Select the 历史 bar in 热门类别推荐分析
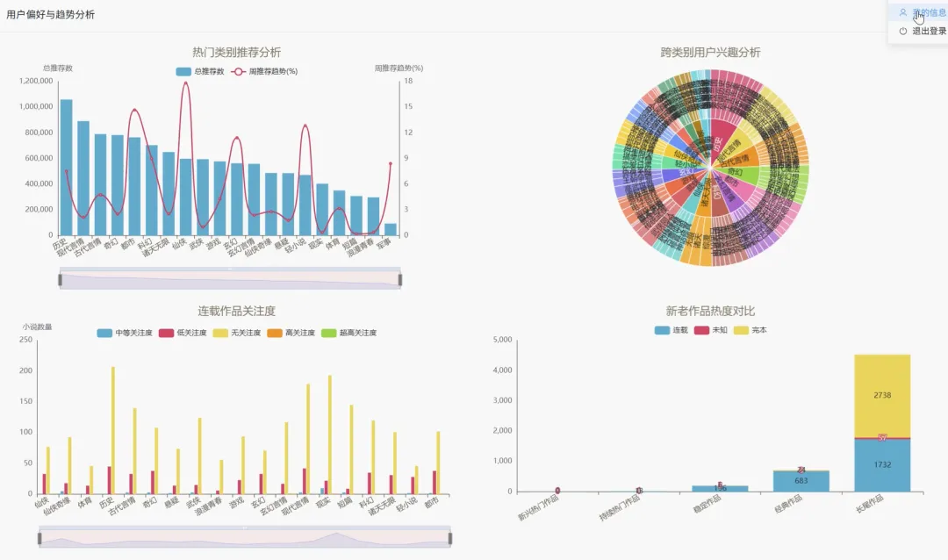 click(67, 168)
